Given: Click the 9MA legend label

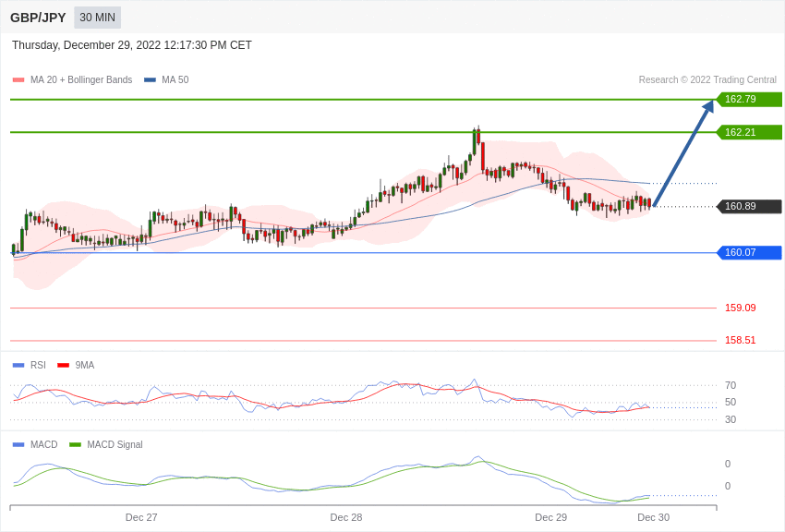Looking at the screenshot, I should pyautogui.click(x=85, y=366).
